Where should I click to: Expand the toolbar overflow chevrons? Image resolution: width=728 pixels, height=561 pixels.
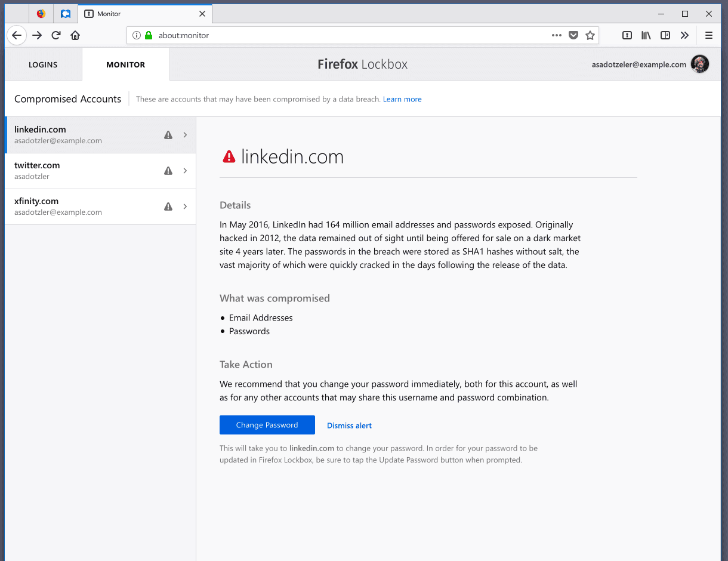[684, 35]
